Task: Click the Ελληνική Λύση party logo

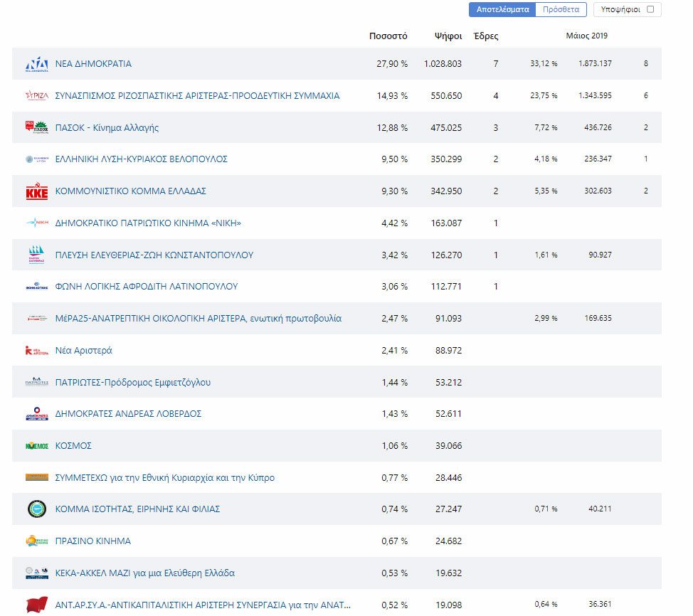Action: click(x=37, y=159)
